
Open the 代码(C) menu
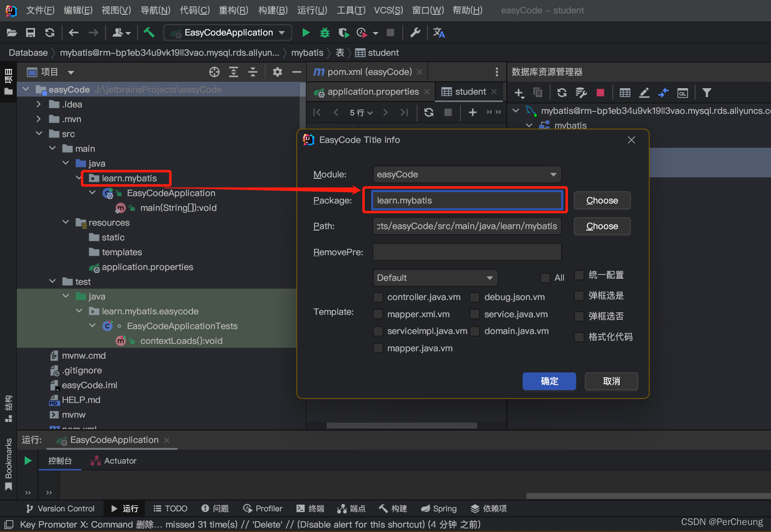point(195,10)
